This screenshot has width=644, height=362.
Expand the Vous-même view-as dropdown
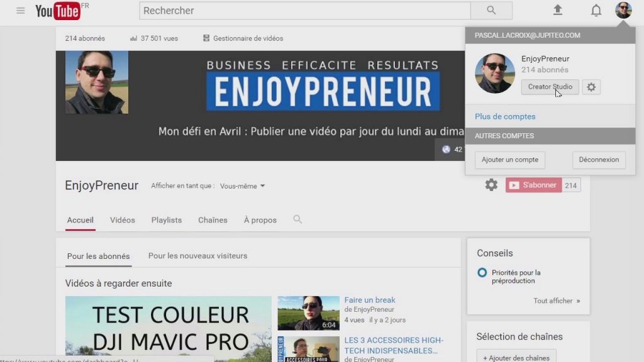pyautogui.click(x=242, y=186)
